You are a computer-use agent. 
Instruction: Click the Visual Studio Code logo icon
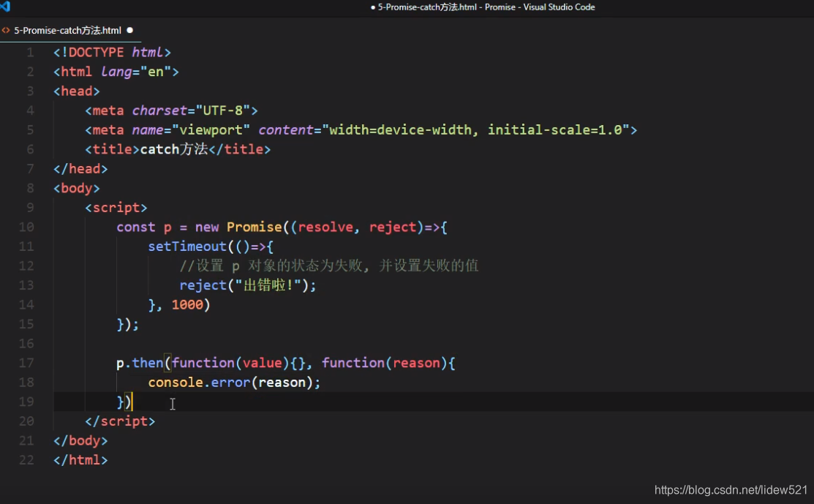4,7
